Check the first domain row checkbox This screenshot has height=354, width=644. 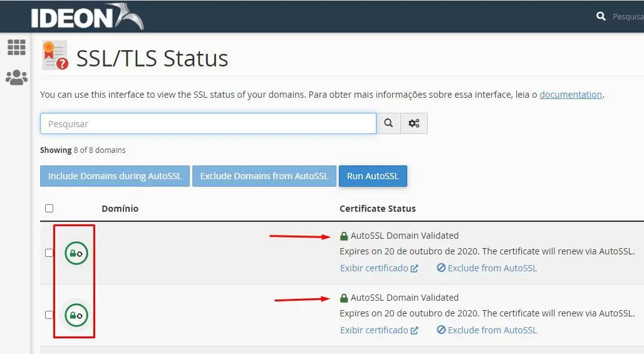[49, 253]
